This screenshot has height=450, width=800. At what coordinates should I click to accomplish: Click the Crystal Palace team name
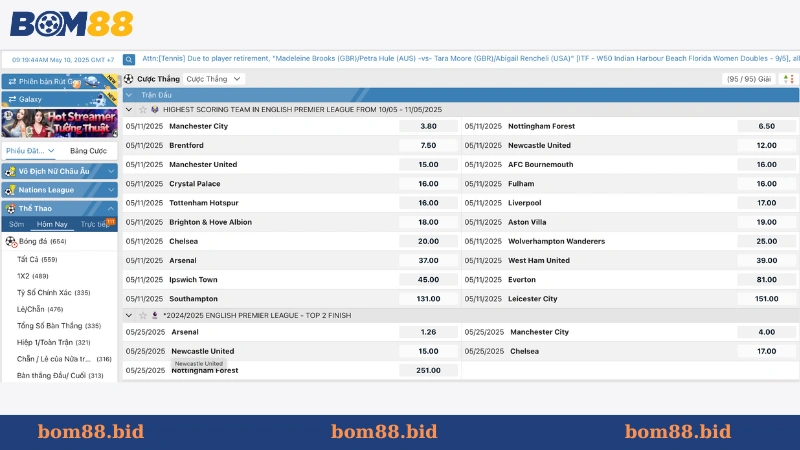195,184
